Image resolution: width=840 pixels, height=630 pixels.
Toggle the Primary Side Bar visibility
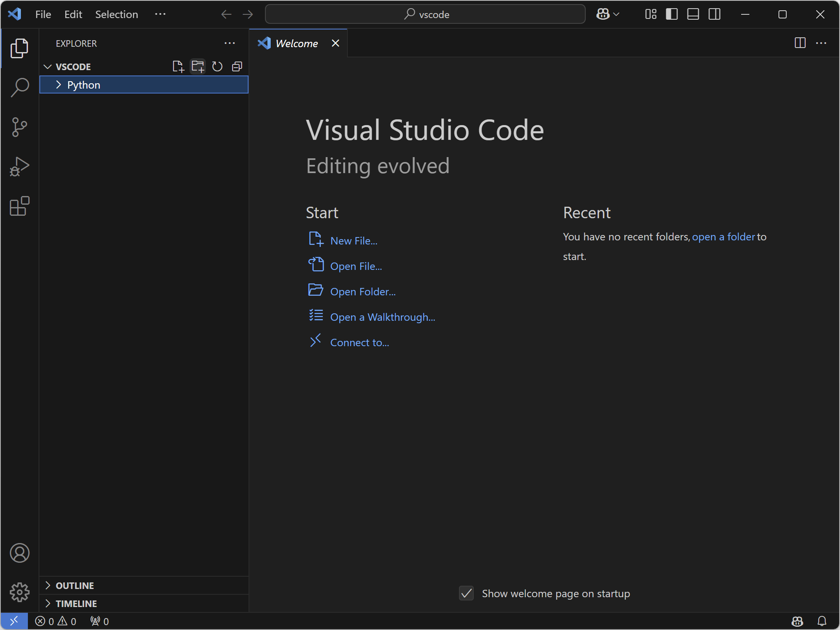[x=672, y=14]
